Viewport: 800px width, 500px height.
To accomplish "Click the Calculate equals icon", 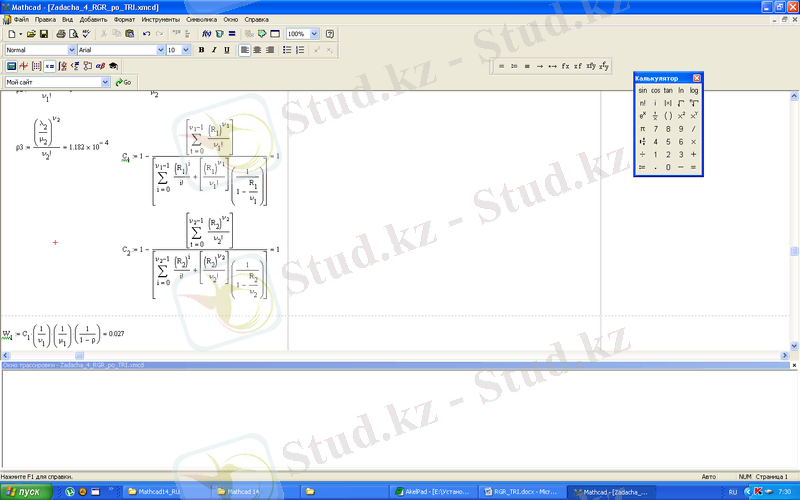I will (x=232, y=34).
